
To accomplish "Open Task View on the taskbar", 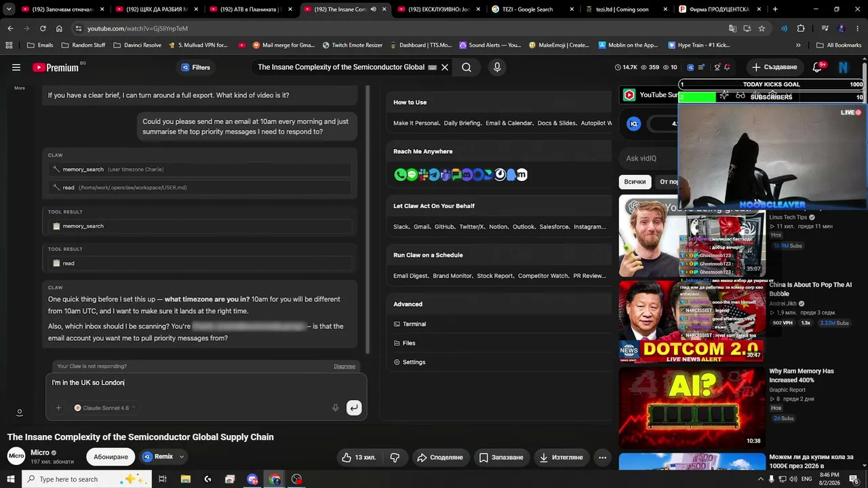I will [x=163, y=479].
